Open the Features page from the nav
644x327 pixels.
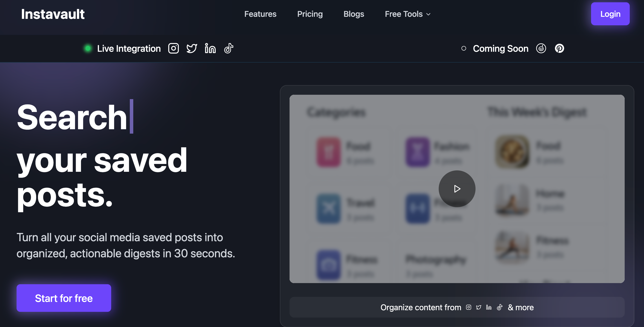(x=260, y=14)
